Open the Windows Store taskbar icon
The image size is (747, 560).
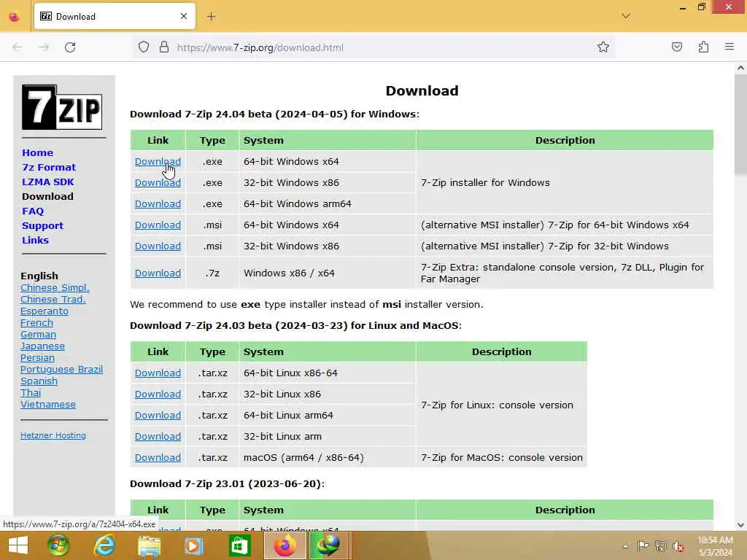pyautogui.click(x=239, y=545)
